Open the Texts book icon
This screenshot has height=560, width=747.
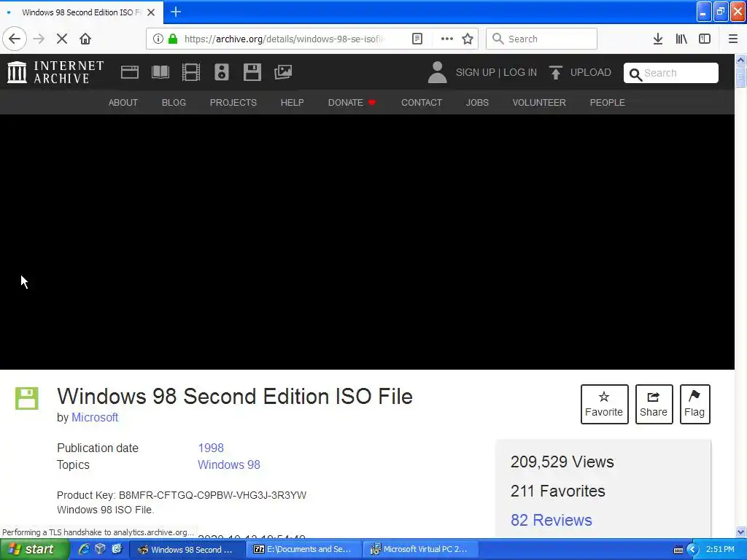click(x=160, y=72)
